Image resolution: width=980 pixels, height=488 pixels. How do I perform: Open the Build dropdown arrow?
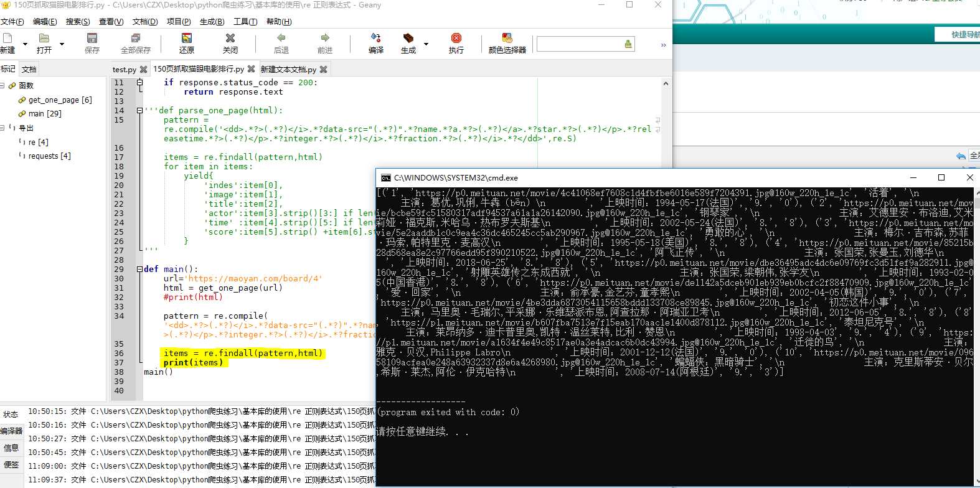click(x=426, y=44)
